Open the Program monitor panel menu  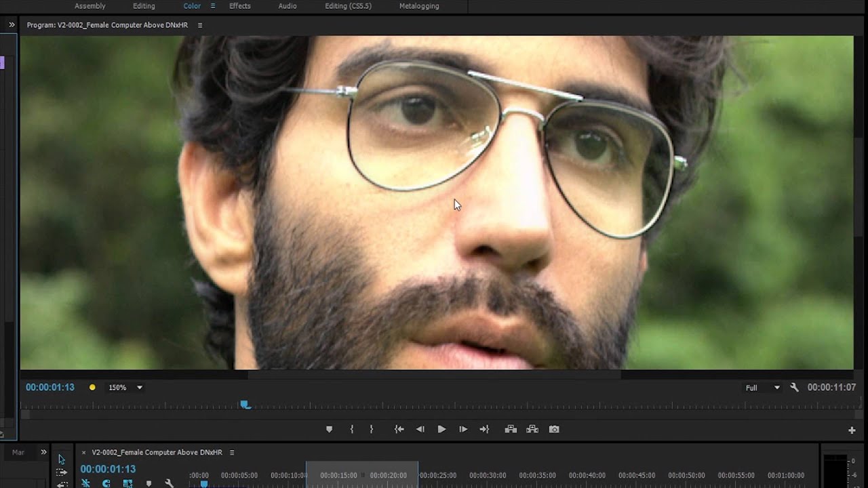tap(199, 25)
